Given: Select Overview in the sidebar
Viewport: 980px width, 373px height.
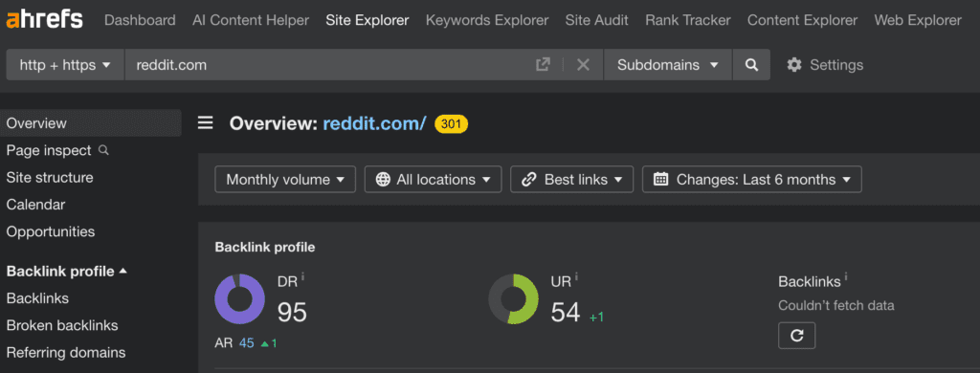Looking at the screenshot, I should click(x=91, y=123).
